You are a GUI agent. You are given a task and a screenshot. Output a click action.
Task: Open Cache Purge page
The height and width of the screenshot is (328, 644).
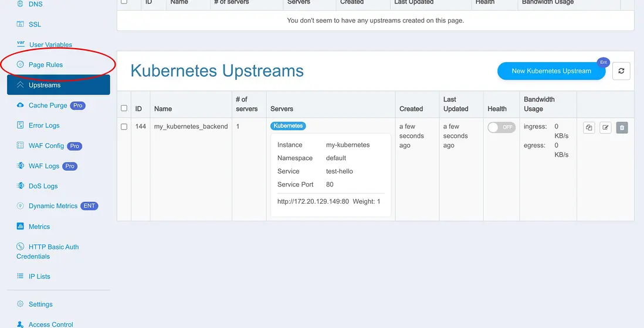point(48,105)
